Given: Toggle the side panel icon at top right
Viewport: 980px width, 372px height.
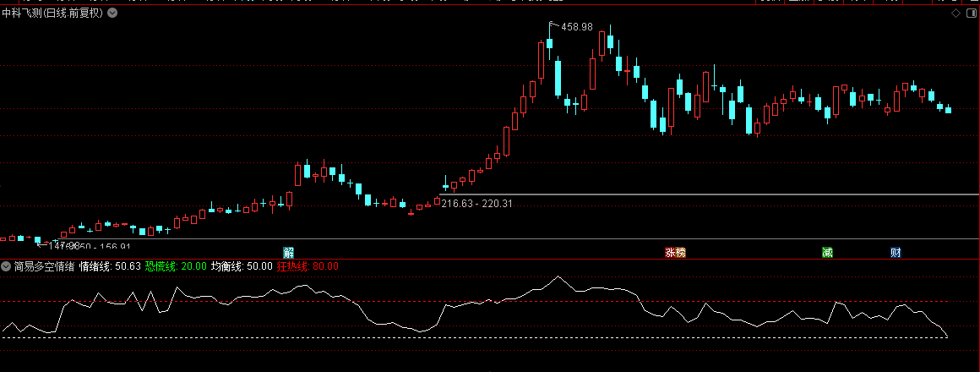Looking at the screenshot, I should click(x=972, y=14).
